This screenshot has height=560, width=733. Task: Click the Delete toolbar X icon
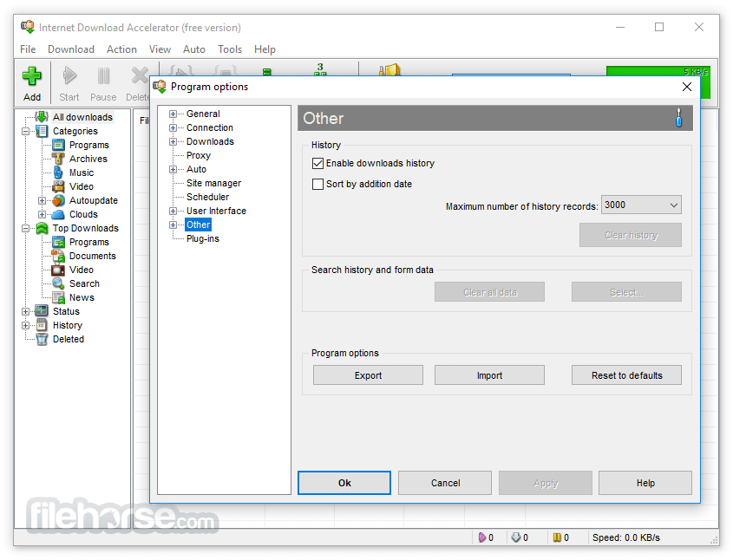pos(140,75)
